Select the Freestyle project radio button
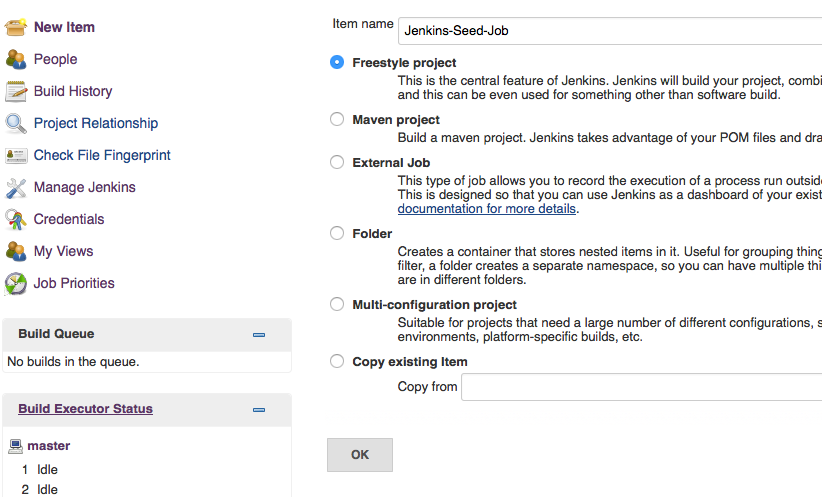Screen dimensions: 822x497 (x=337, y=62)
